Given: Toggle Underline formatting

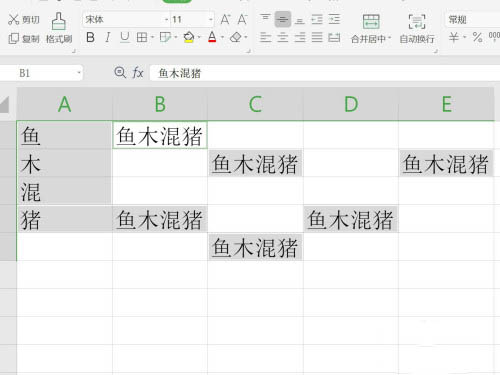Looking at the screenshot, I should (125, 37).
